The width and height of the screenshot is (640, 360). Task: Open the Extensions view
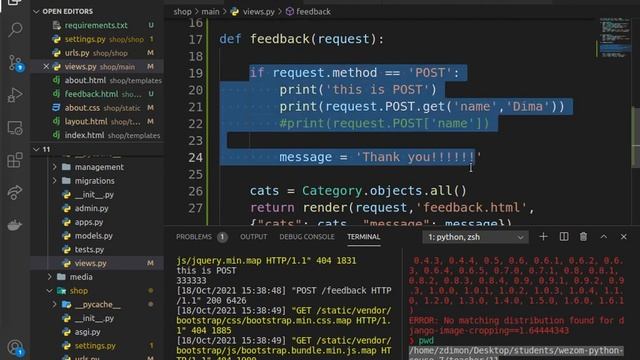coord(15,160)
